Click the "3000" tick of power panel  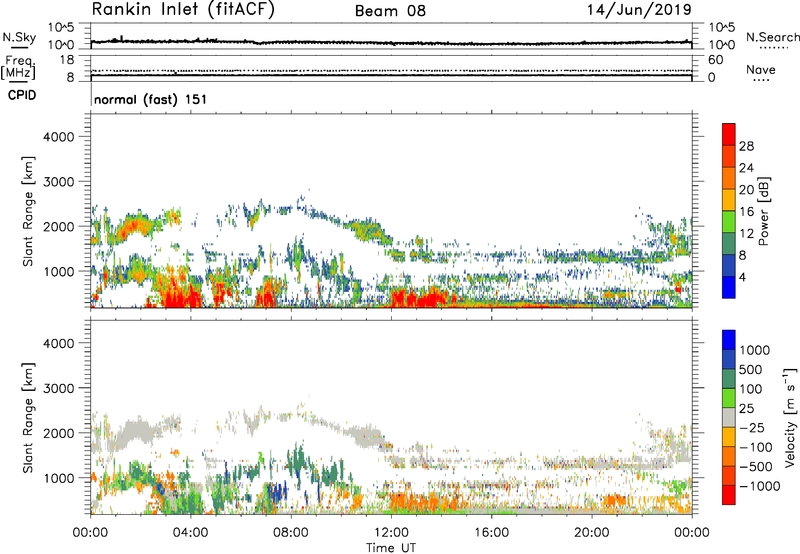point(58,182)
